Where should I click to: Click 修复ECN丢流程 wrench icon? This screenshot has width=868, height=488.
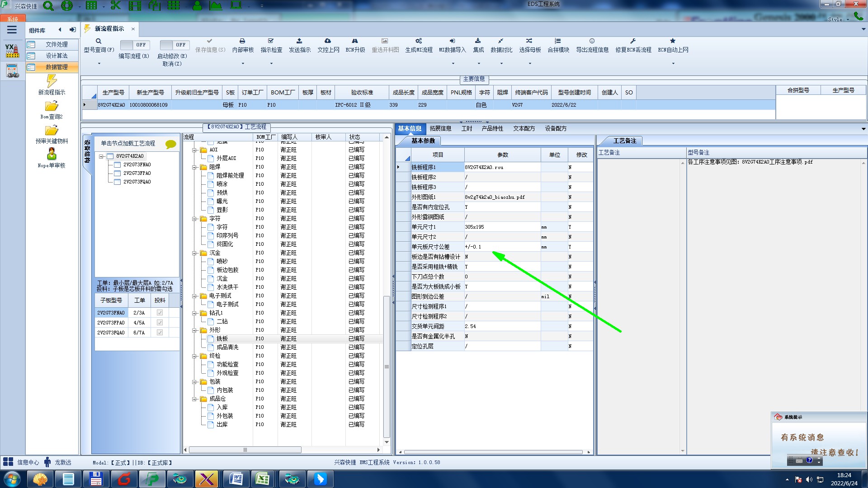pos(633,41)
